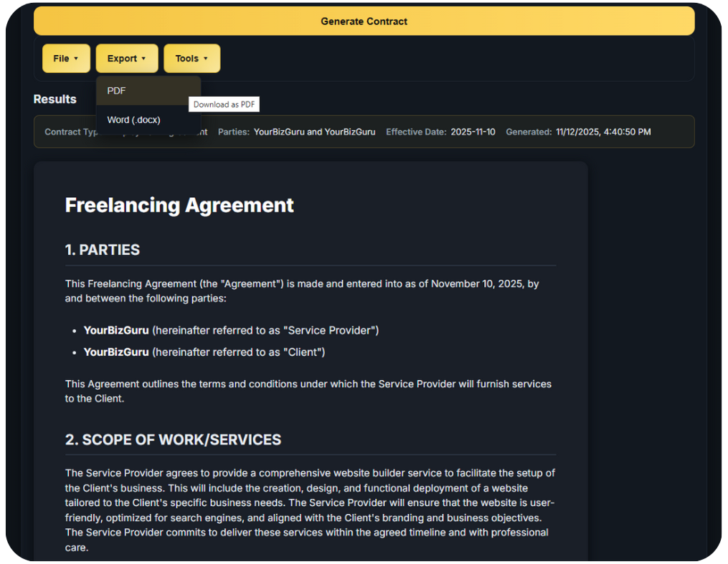Click the paragraph starting 'The Service Provider agrees'
728x564 pixels.
tap(308, 510)
